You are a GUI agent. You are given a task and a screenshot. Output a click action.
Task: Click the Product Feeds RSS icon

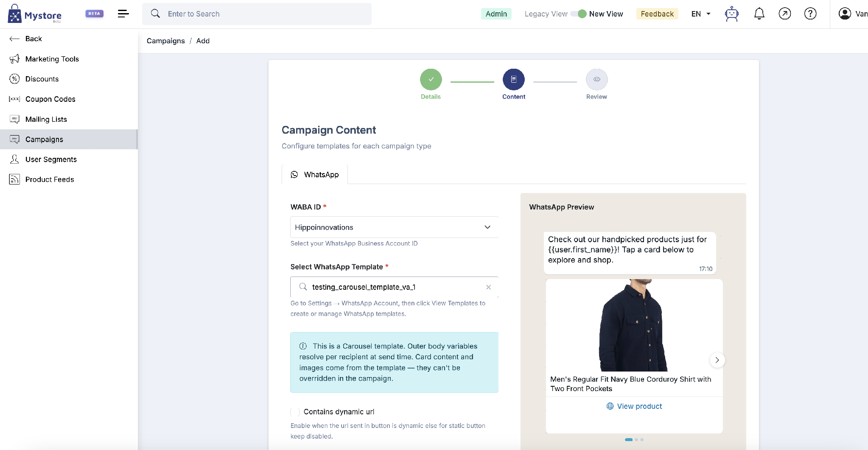point(14,179)
